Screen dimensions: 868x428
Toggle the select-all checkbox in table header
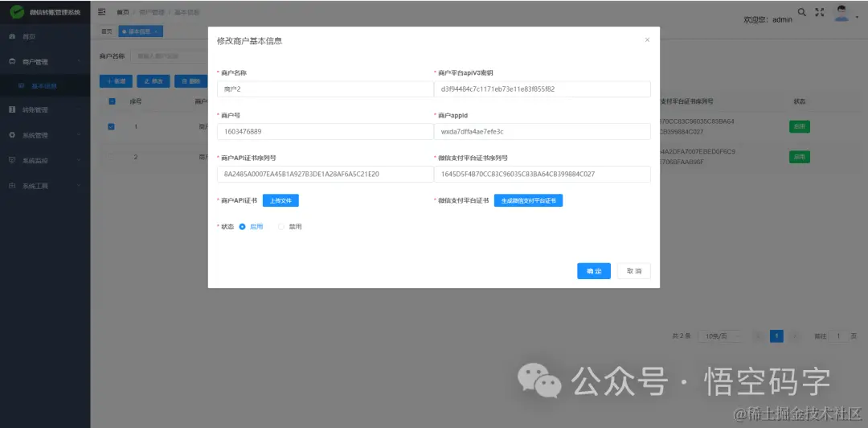[112, 101]
